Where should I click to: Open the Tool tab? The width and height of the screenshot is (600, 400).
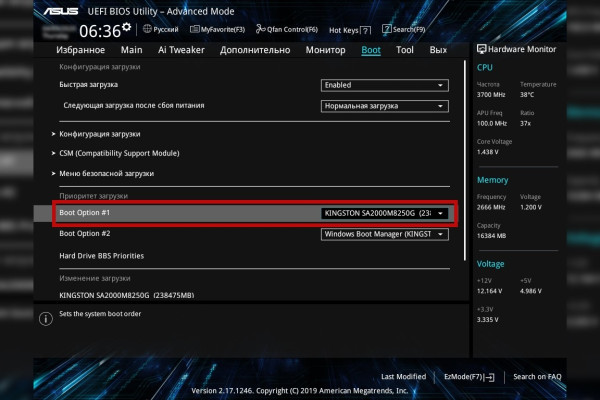coord(405,50)
